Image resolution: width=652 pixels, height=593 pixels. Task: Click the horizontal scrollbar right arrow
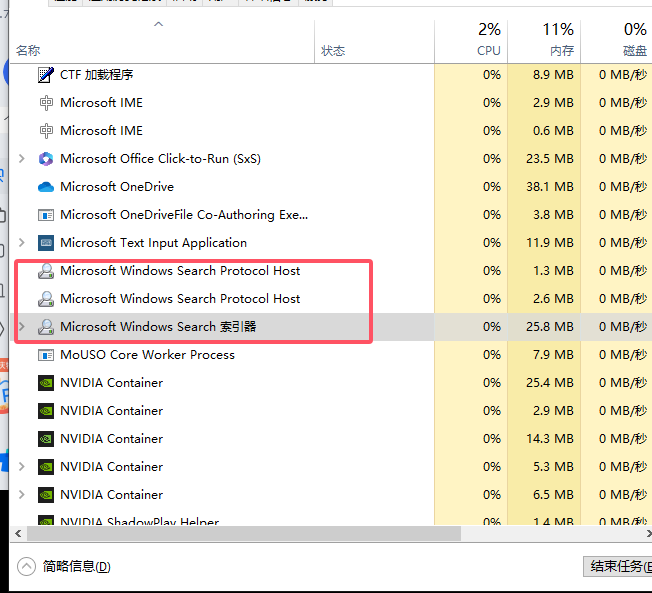(648, 533)
